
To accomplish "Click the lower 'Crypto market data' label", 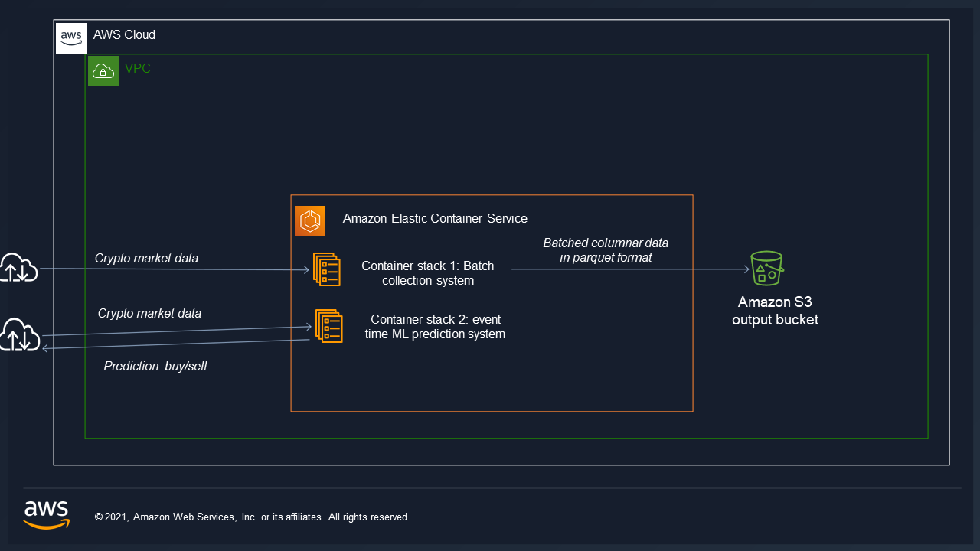I will point(149,314).
